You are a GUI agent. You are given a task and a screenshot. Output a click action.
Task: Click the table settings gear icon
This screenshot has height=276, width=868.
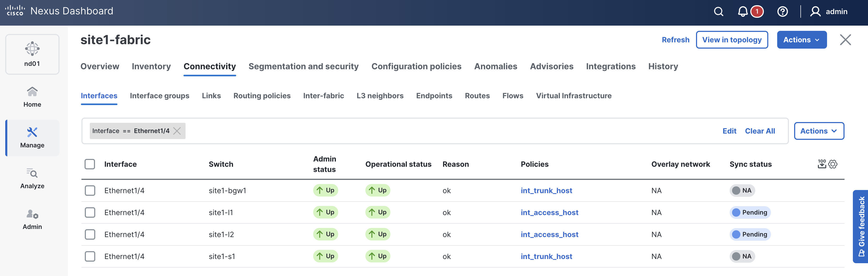click(x=833, y=164)
